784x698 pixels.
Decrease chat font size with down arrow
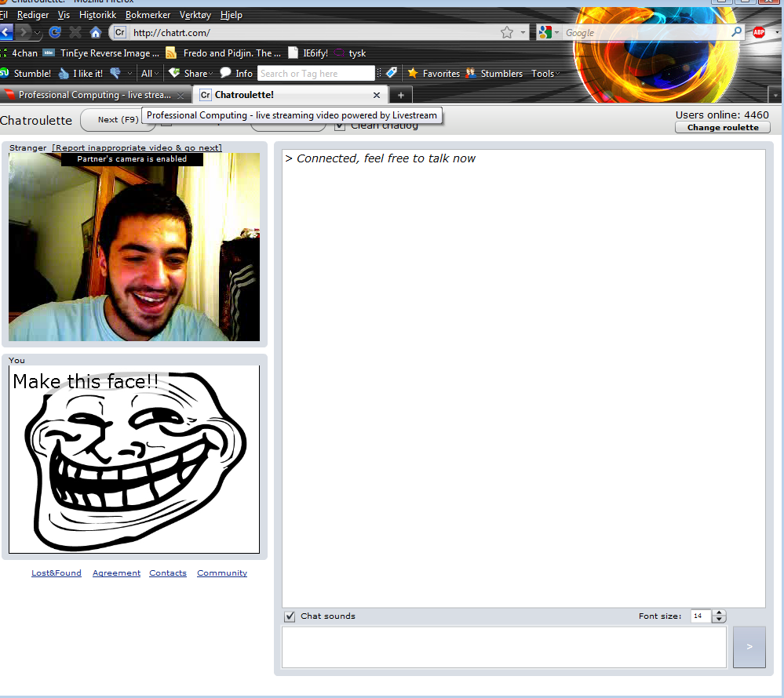719,620
